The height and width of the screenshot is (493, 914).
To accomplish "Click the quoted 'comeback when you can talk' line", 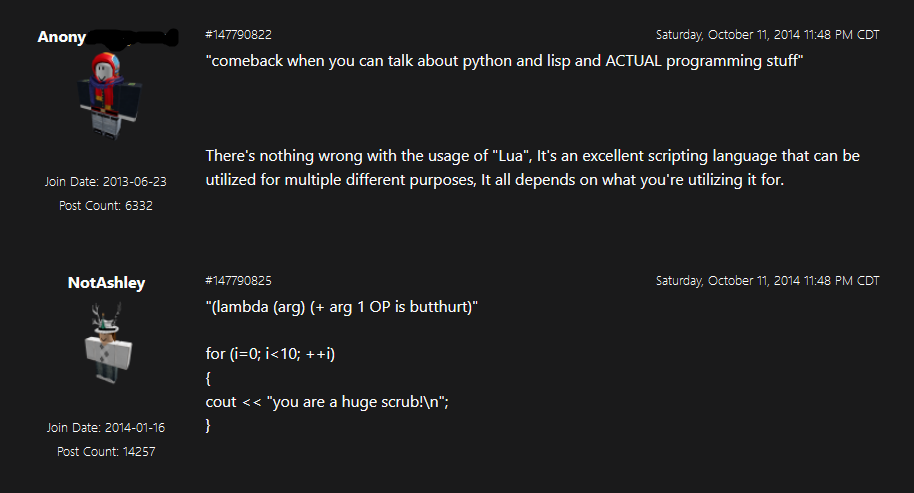I will pos(504,61).
